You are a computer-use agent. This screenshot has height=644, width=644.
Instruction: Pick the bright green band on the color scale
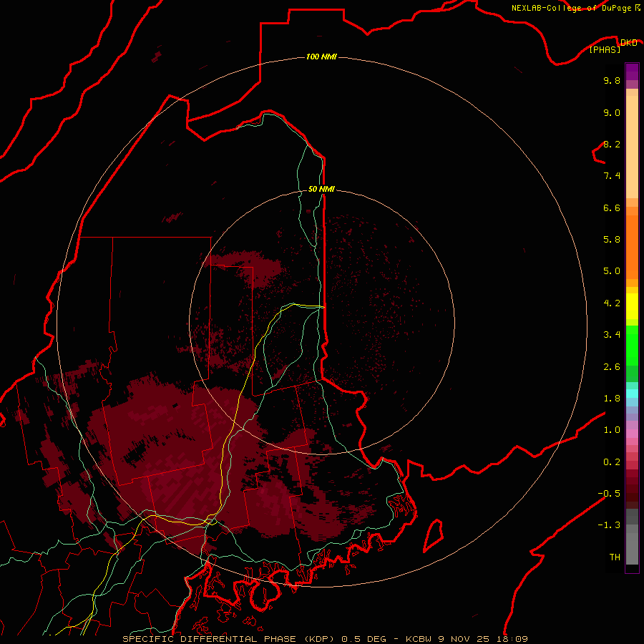click(632, 346)
